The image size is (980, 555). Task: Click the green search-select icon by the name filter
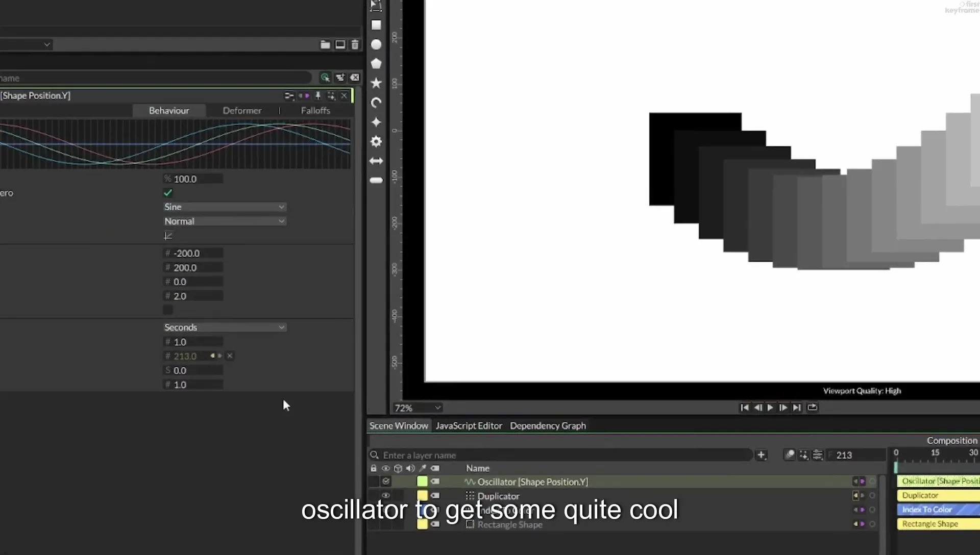[325, 78]
